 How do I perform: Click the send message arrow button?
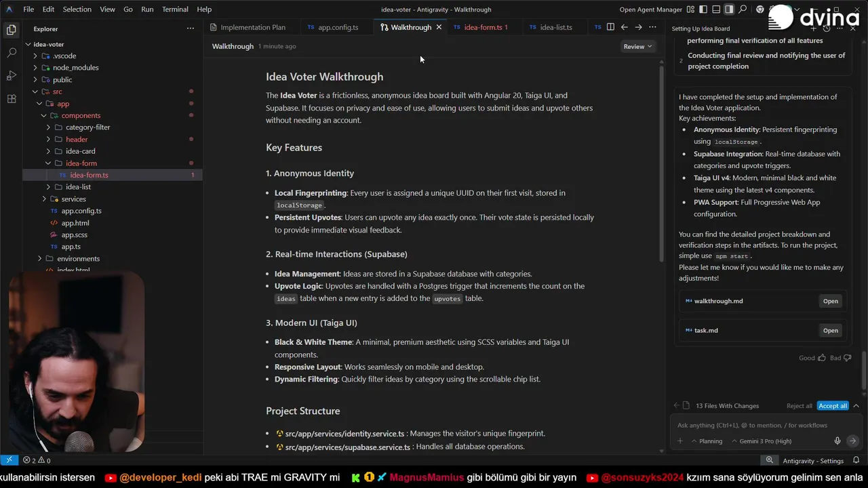pos(852,441)
